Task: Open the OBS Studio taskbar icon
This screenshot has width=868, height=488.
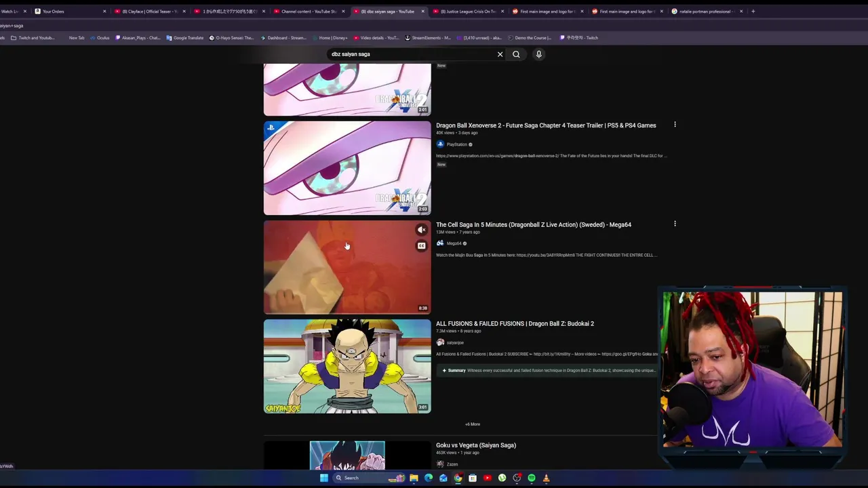Action: point(517,478)
